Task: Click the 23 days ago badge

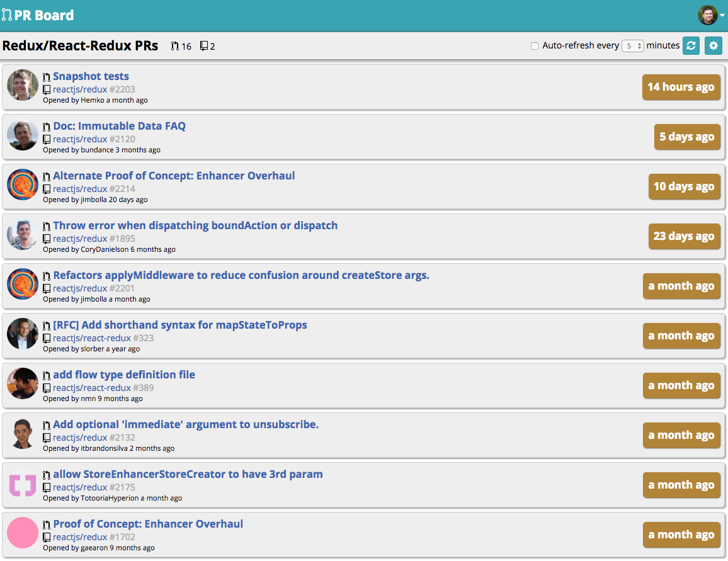Action: (x=685, y=235)
